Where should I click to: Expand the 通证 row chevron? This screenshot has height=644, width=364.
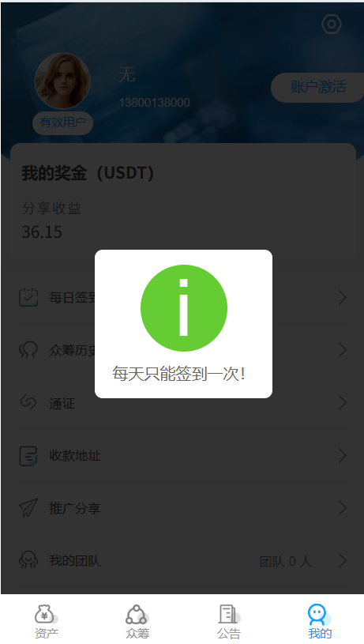(342, 402)
